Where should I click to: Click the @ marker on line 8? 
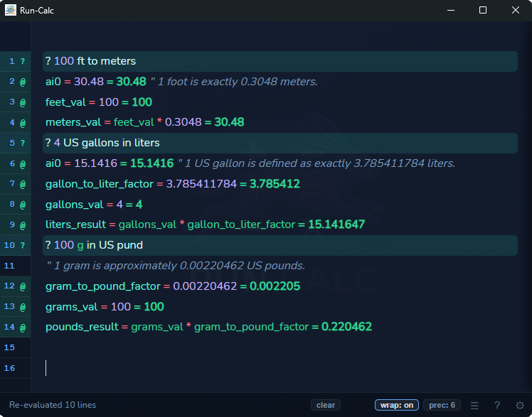(x=23, y=205)
